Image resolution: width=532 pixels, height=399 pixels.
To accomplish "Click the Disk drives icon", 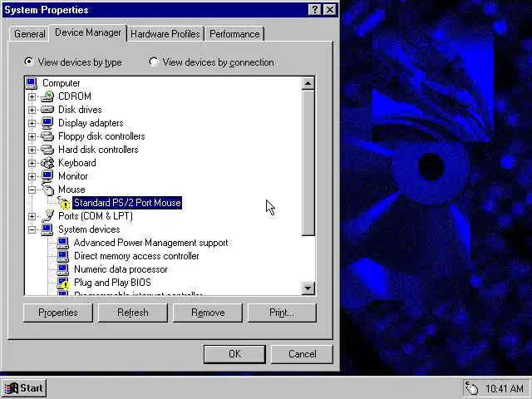I will tap(47, 110).
